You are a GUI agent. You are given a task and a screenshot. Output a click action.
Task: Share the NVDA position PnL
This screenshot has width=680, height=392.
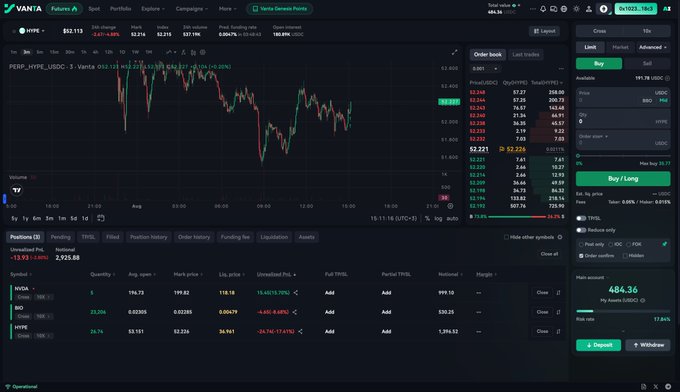click(295, 293)
